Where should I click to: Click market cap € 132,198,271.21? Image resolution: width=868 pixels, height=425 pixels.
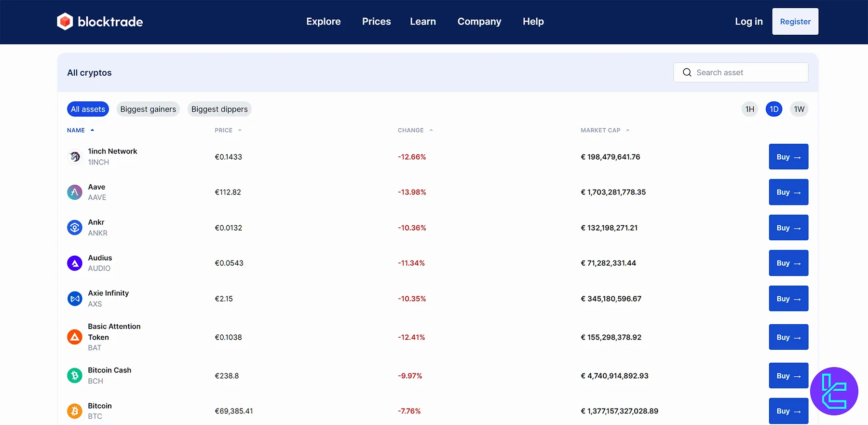point(609,228)
